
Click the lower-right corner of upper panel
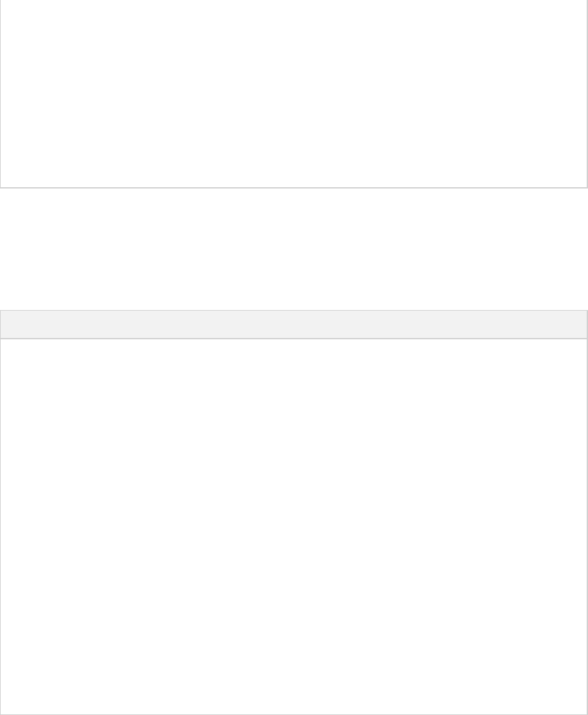point(587,187)
